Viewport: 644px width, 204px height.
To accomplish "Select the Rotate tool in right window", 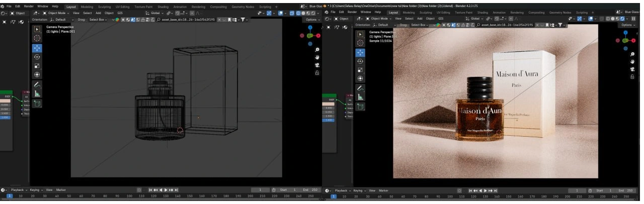I will [360, 61].
